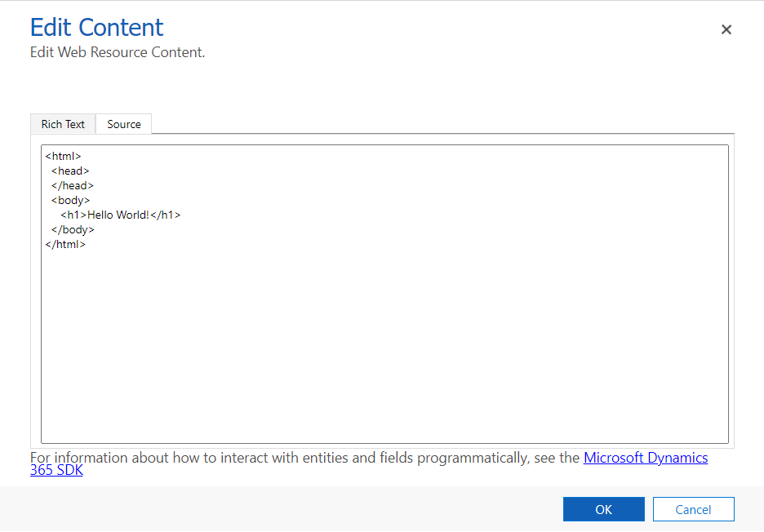Click the Edit Content dialog title
The width and height of the screenshot is (764, 532).
tap(95, 27)
